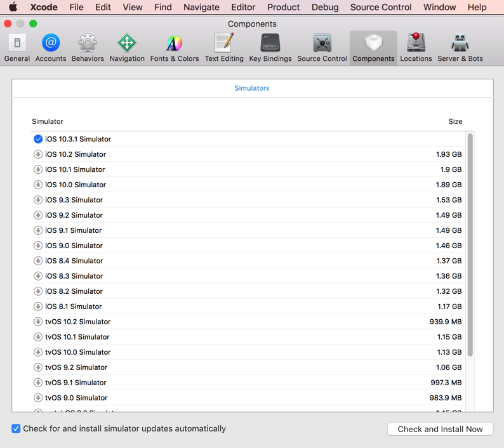504x448 pixels.
Task: Open the Help menu
Action: [477, 7]
